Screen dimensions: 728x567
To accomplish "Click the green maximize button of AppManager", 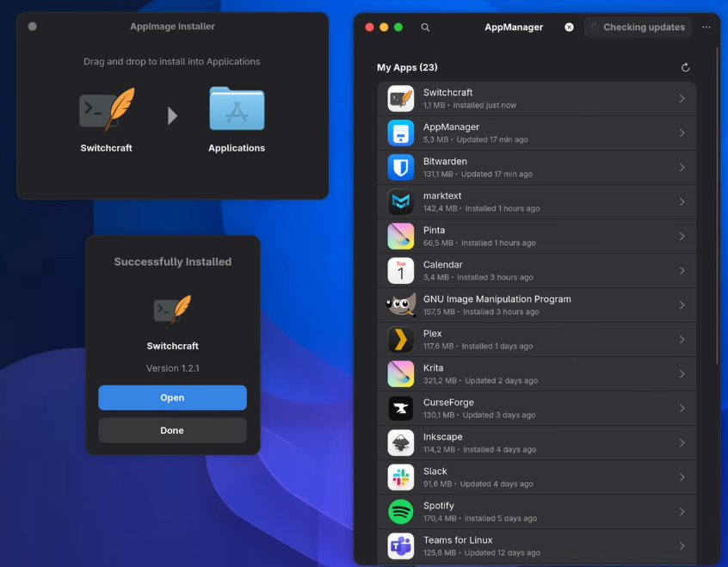I will tap(398, 28).
